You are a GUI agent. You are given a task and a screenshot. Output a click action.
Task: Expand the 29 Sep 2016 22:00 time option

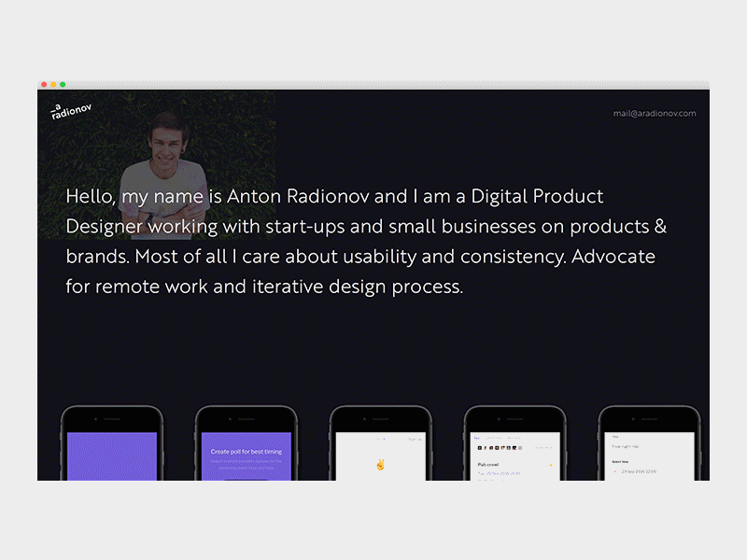[x=638, y=471]
